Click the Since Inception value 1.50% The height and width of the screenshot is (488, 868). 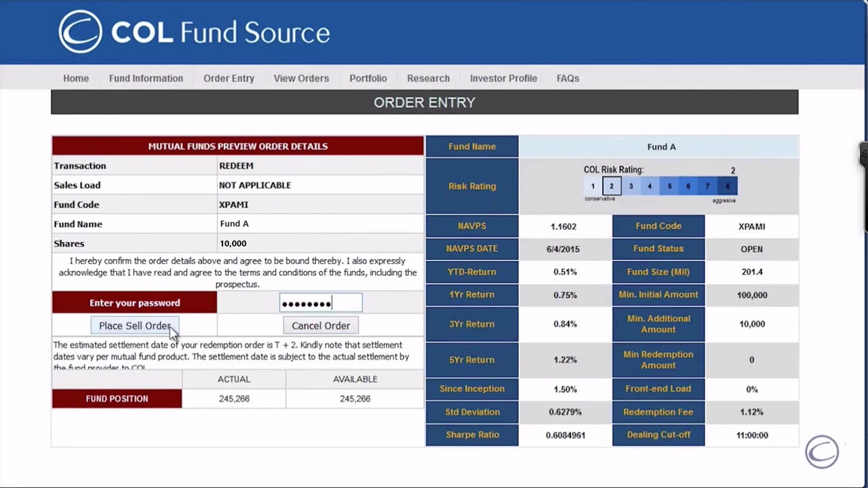[x=565, y=389]
